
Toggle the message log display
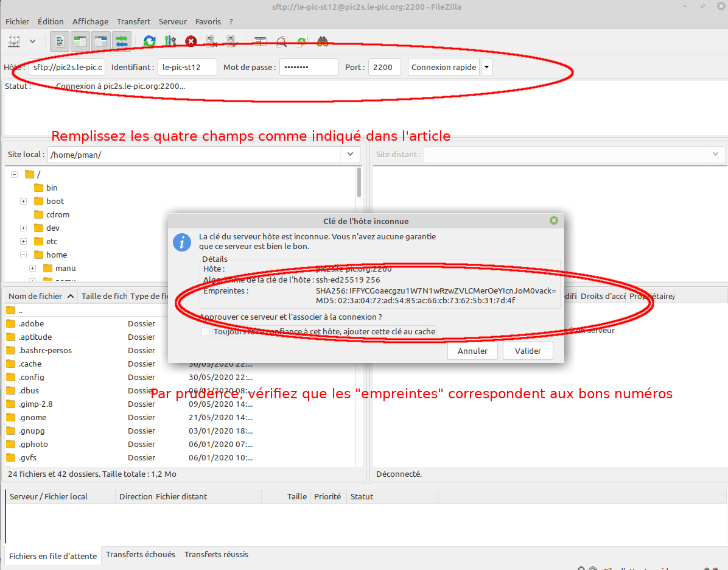click(60, 41)
